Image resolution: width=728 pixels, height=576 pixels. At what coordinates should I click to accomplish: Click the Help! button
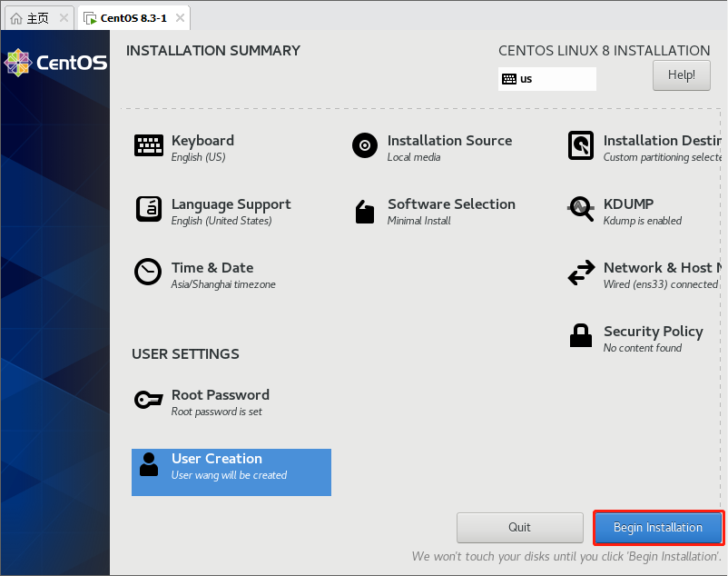(682, 75)
